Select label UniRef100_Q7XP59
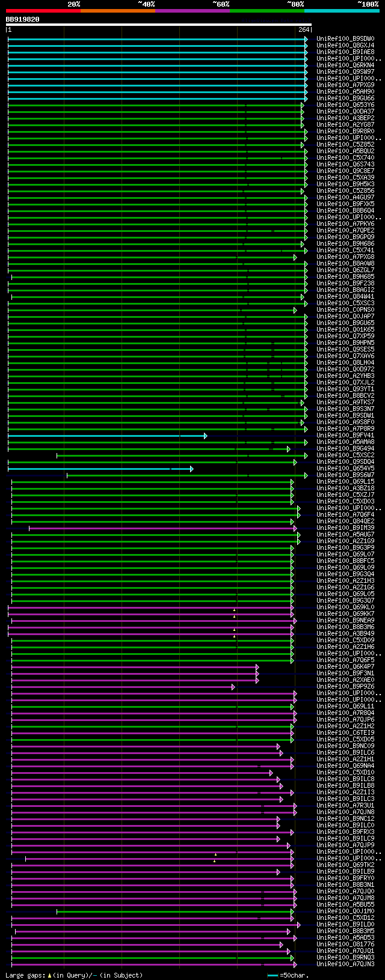This screenshot has width=385, height=980. pyautogui.click(x=345, y=336)
